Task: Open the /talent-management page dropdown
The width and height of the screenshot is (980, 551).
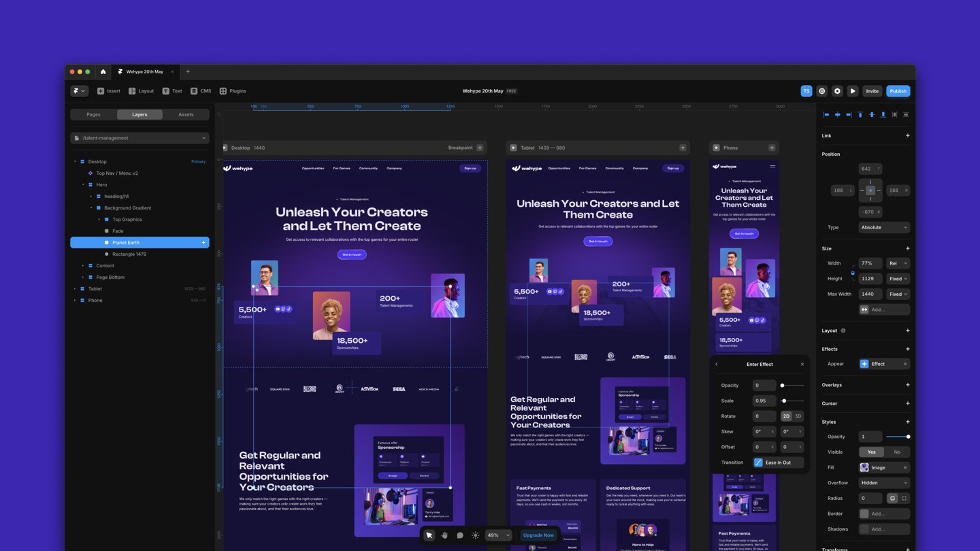Action: tap(140, 138)
